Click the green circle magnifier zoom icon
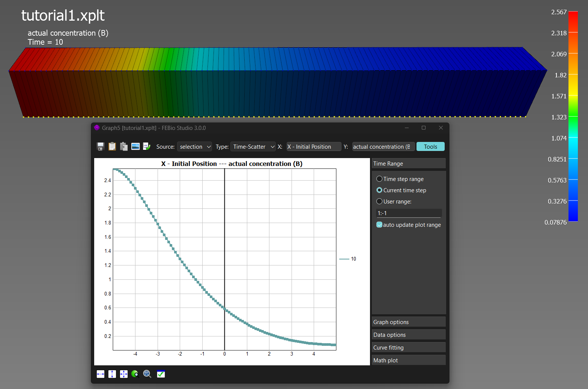Screen dimensions: 588x389 click(135, 374)
